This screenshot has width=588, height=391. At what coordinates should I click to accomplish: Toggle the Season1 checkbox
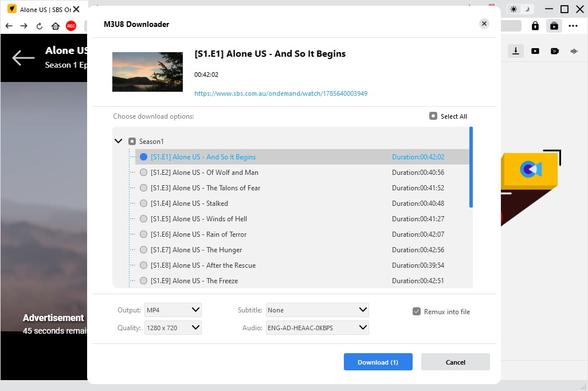pyautogui.click(x=132, y=141)
